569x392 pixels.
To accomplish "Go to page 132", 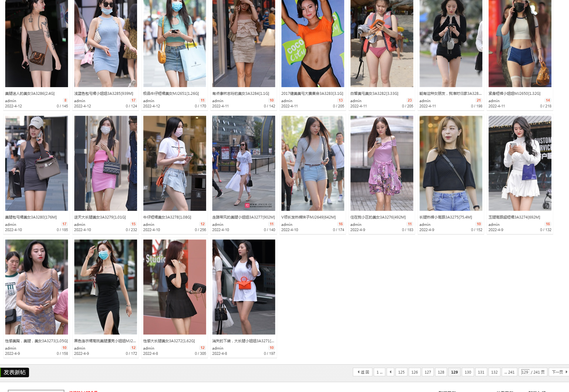I will point(494,372).
